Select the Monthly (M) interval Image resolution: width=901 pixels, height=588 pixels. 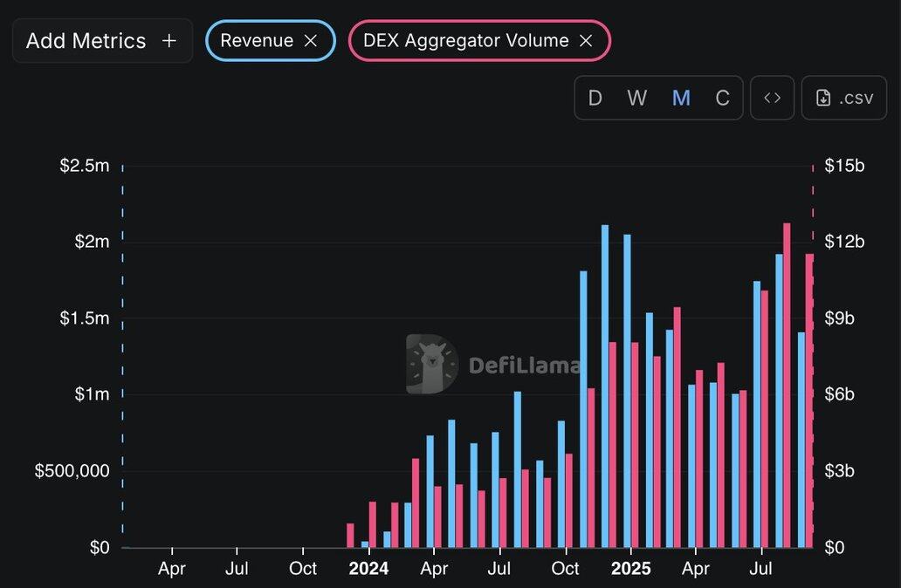pyautogui.click(x=681, y=98)
